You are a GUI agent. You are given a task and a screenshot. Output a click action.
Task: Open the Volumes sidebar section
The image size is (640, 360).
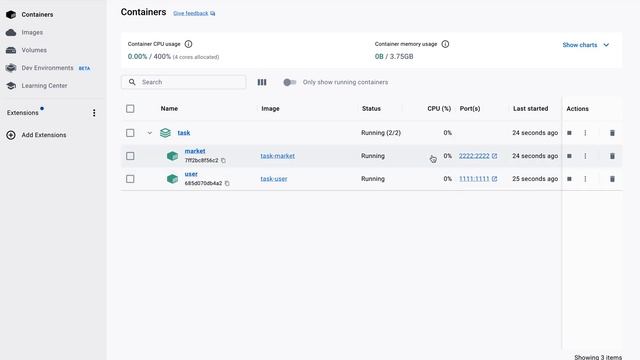coord(34,50)
